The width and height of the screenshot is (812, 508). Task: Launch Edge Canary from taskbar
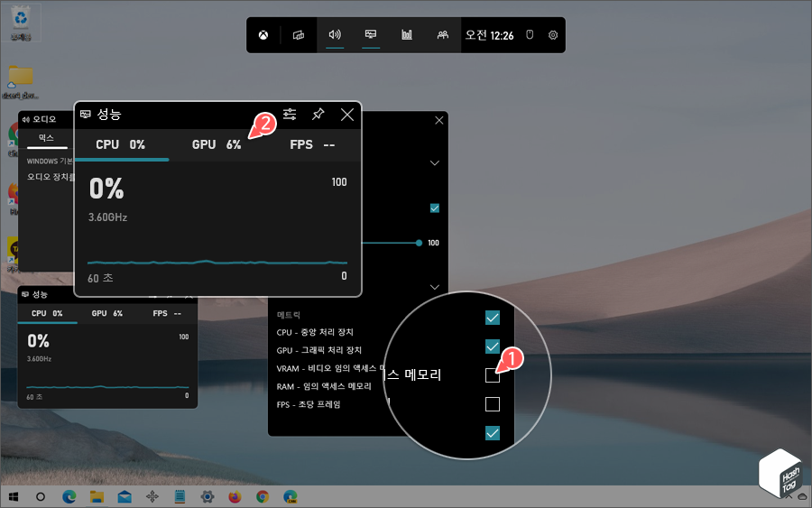[x=291, y=497]
